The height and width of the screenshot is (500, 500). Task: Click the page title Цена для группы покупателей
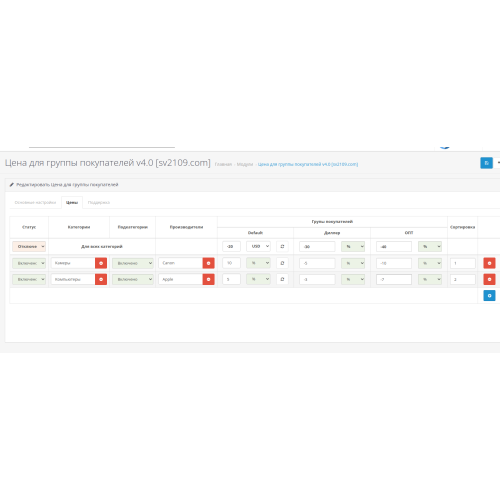108,163
